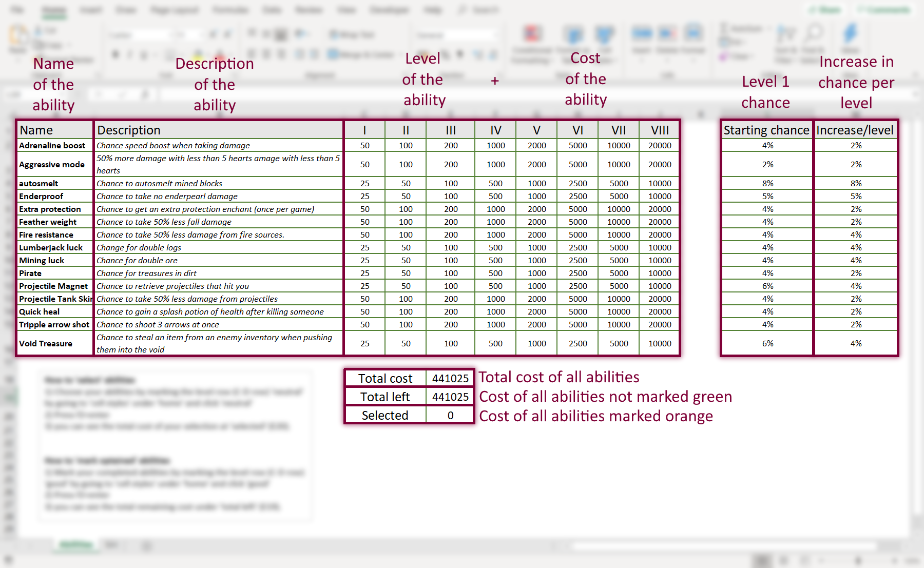Select the level VIII column header
This screenshot has height=568, width=924.
tap(660, 130)
